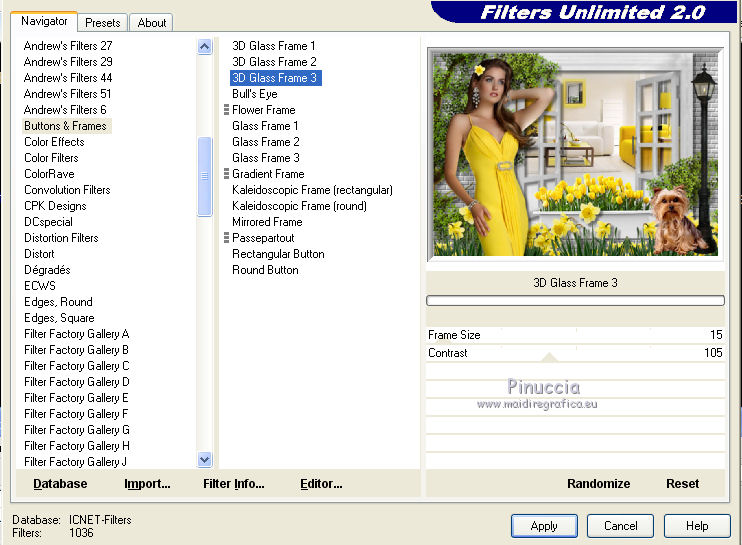Choose the Gradient Frame filter
Image resolution: width=742 pixels, height=545 pixels.
pyautogui.click(x=268, y=174)
